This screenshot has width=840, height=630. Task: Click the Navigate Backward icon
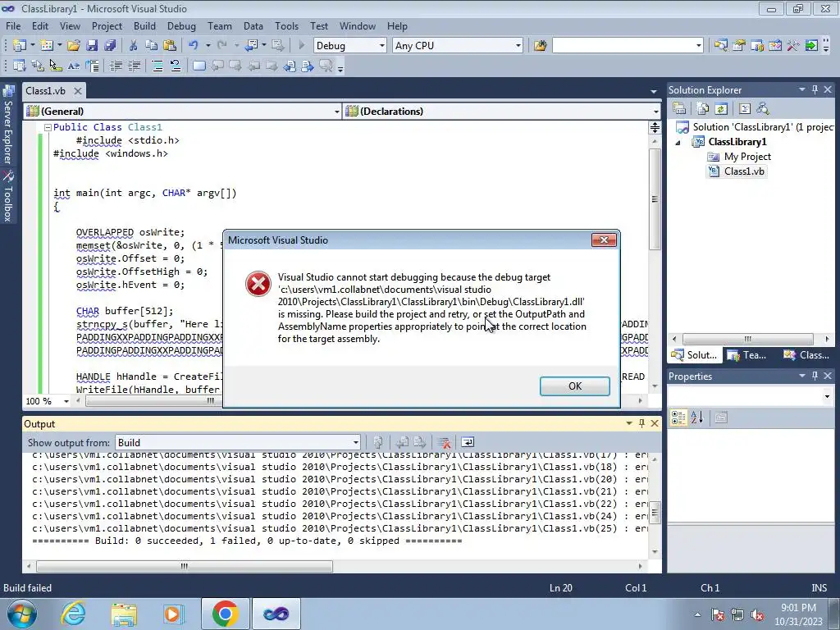click(251, 46)
